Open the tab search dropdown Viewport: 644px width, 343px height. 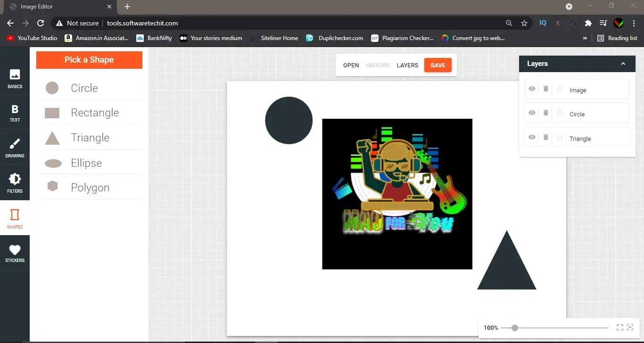[569, 7]
